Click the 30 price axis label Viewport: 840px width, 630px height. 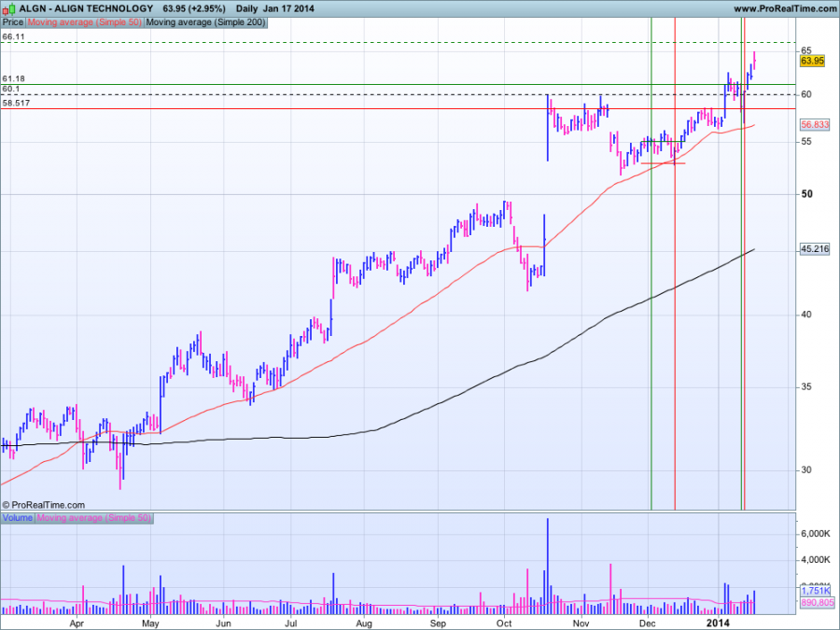coord(806,469)
